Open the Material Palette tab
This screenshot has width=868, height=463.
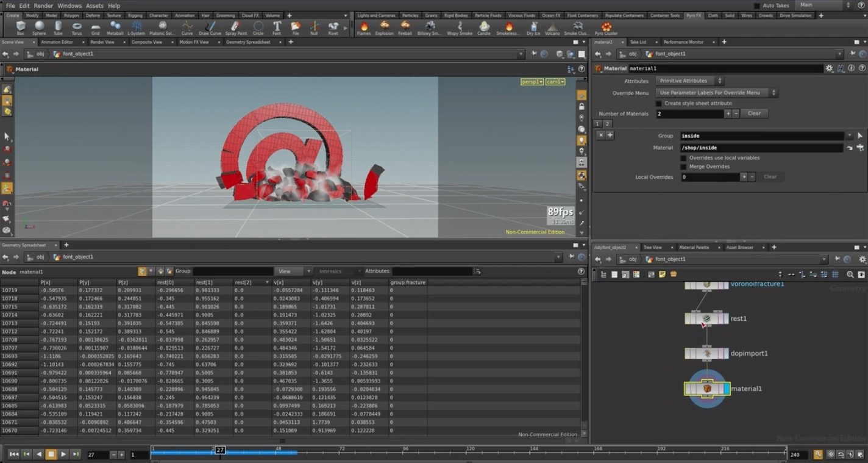point(694,248)
